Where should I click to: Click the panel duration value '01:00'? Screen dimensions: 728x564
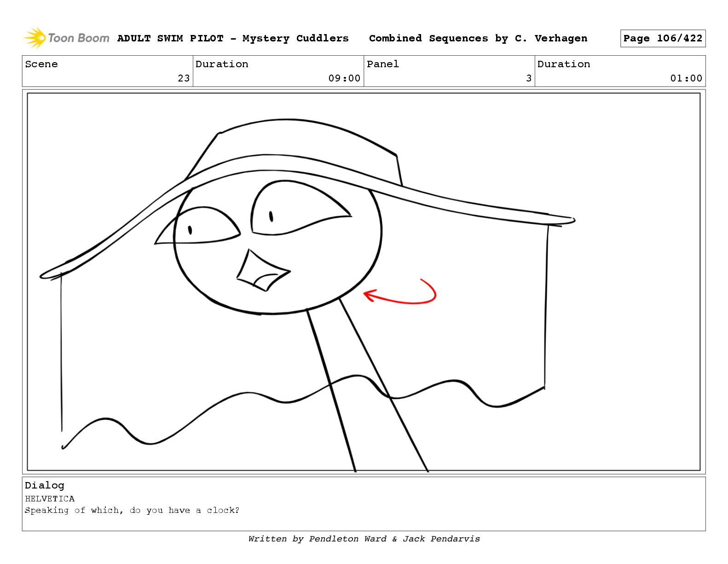click(686, 78)
